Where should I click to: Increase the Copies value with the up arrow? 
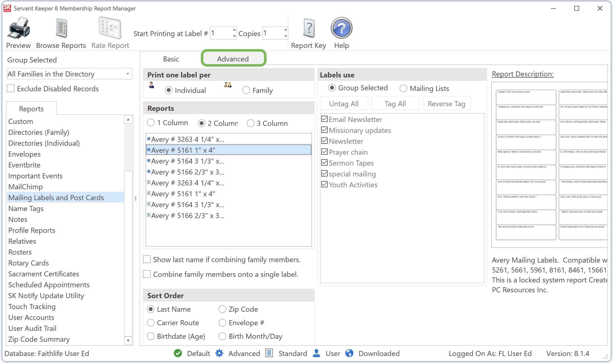[x=286, y=30]
